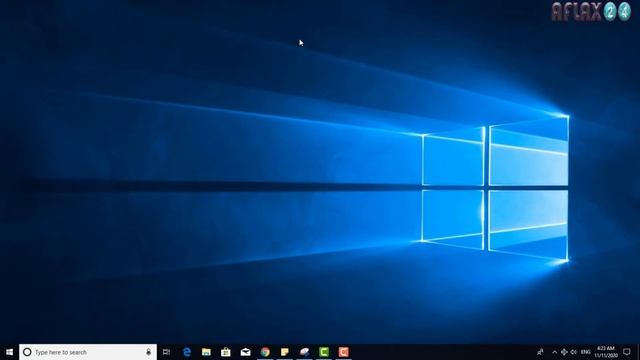The height and width of the screenshot is (360, 640).
Task: Open the ENG language input switcher
Action: (x=586, y=352)
